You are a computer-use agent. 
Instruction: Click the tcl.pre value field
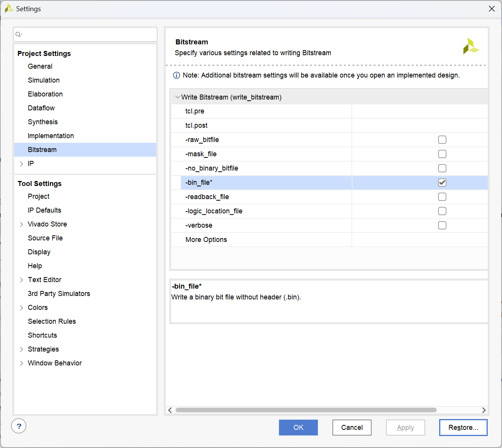point(420,111)
